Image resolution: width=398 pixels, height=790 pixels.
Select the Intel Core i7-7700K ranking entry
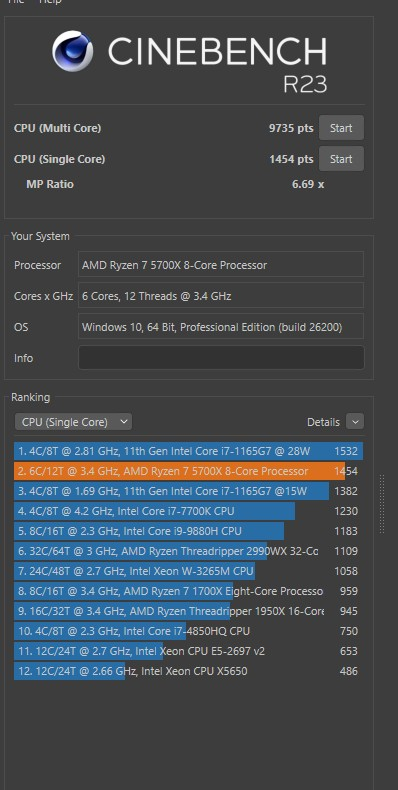pos(188,511)
